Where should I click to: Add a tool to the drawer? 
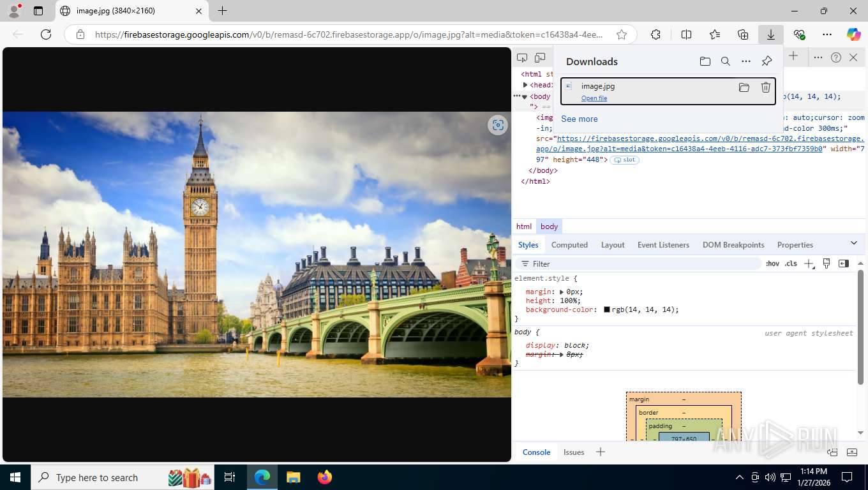(600, 452)
